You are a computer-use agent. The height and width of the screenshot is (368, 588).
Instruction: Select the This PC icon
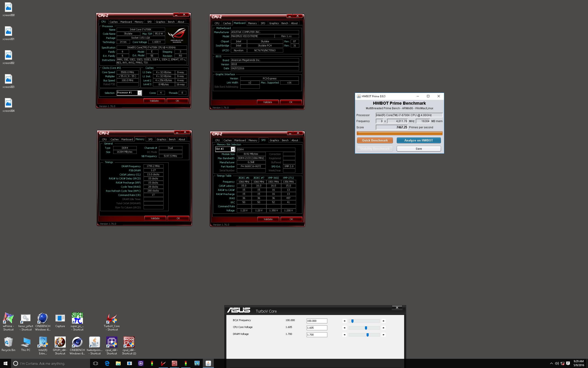[26, 344]
